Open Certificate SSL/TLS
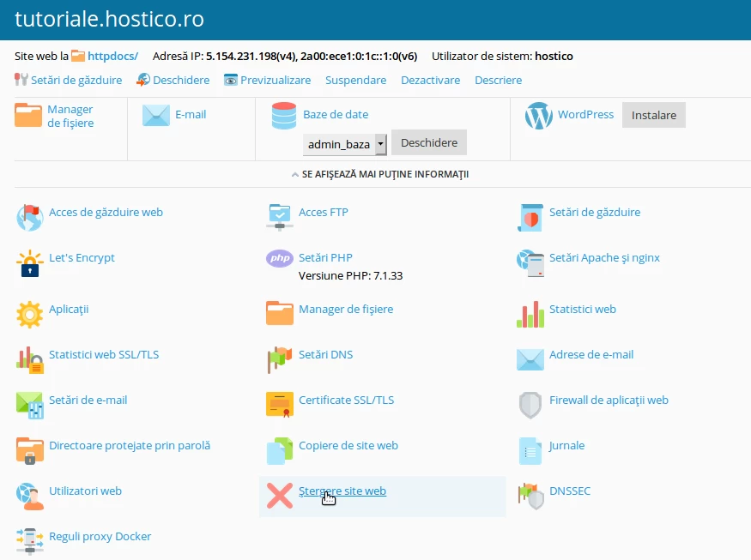 344,400
